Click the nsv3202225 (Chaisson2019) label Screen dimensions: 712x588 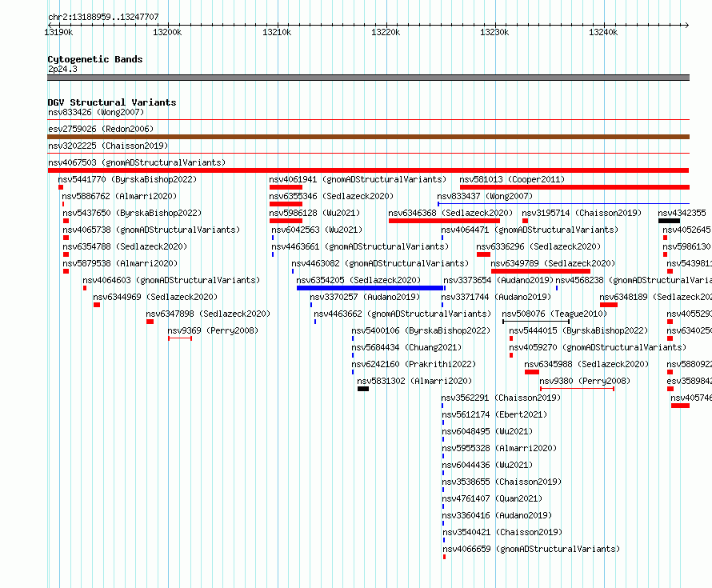[108, 146]
